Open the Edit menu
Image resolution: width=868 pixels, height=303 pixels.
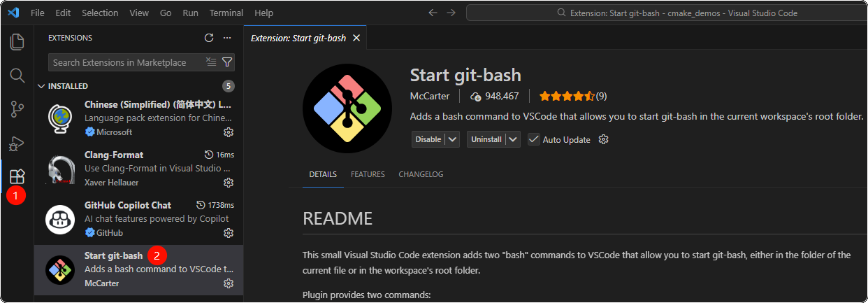(x=63, y=13)
